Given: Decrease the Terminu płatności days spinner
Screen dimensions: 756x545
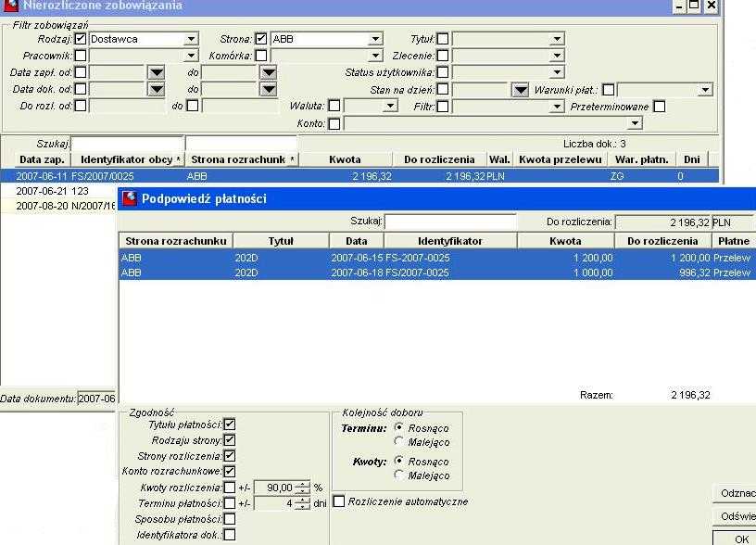Looking at the screenshot, I should click(x=302, y=507).
